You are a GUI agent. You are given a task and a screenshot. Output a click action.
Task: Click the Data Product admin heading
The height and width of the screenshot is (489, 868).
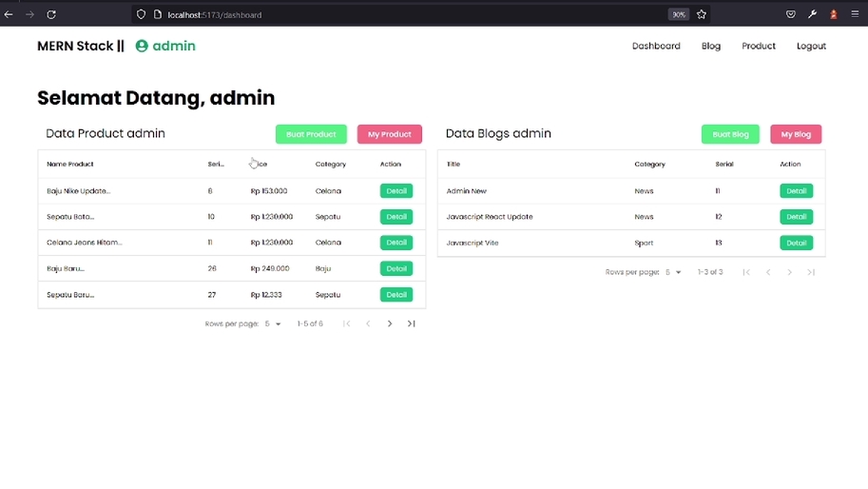click(x=106, y=133)
